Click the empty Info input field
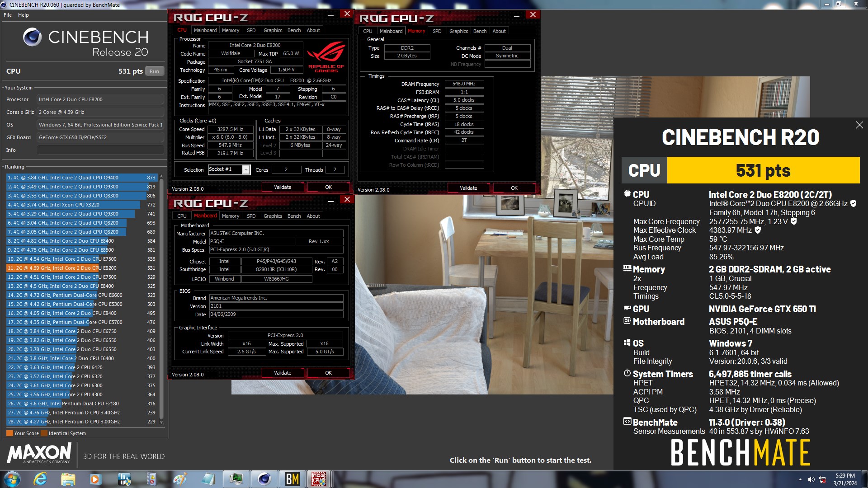This screenshot has height=488, width=868. (100, 150)
